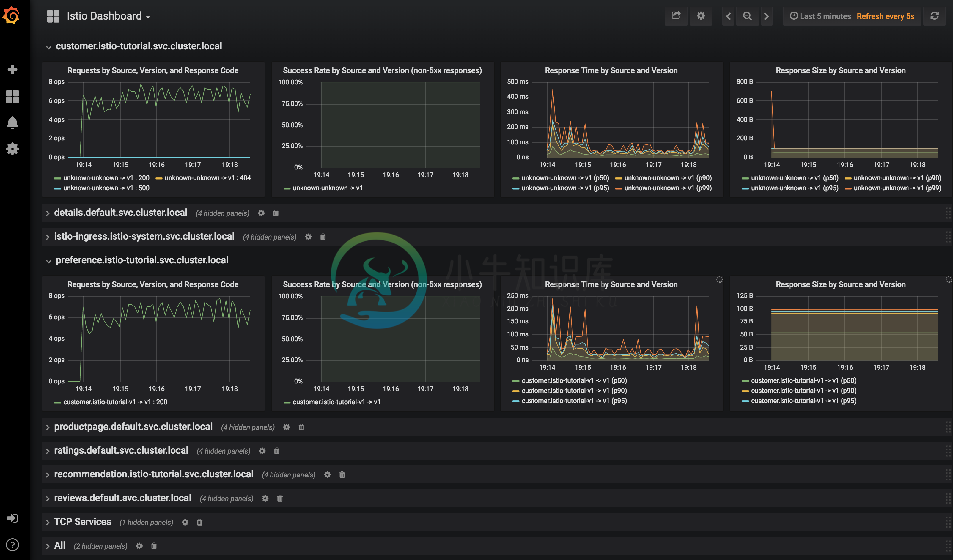
Task: Toggle customer Response Size p95 legend series
Action: coord(795,188)
